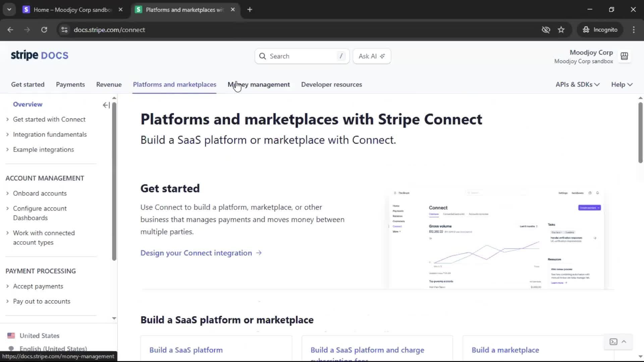Expand the Onboard accounts tree item
644x362 pixels.
pyautogui.click(x=7, y=193)
